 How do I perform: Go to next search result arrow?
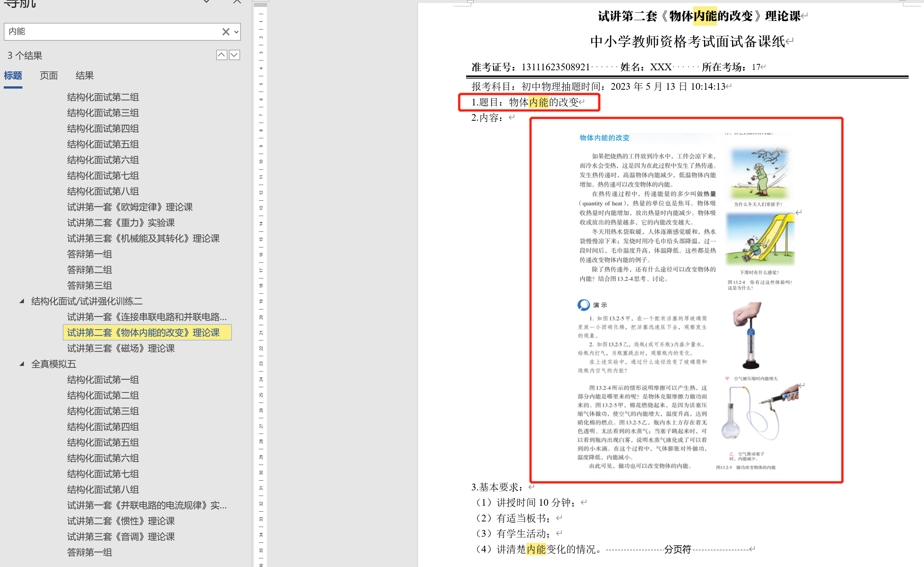tap(235, 55)
